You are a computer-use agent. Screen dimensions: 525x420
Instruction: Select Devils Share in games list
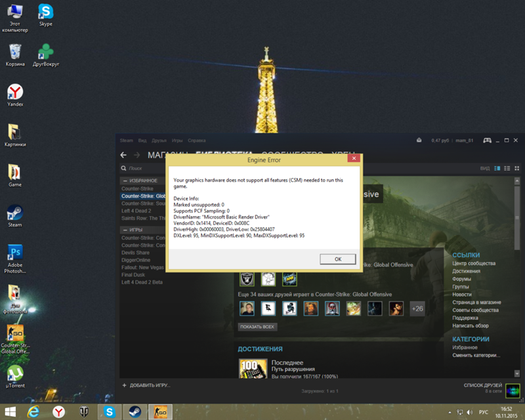135,253
